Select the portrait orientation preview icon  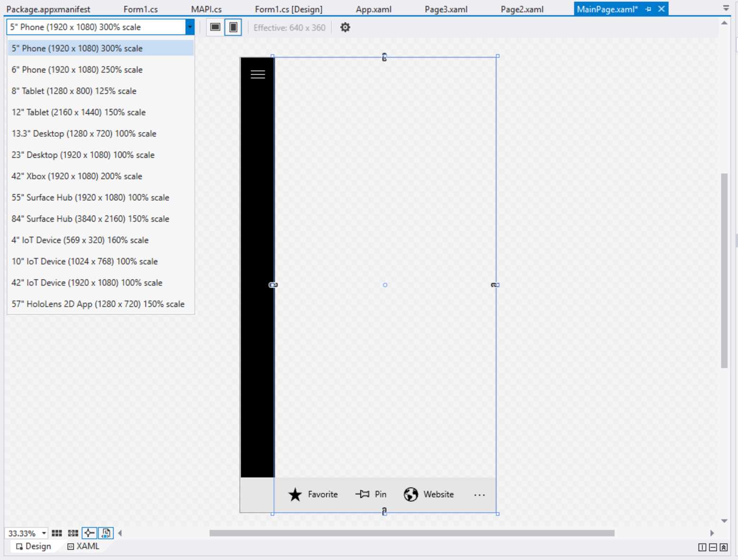point(233,27)
